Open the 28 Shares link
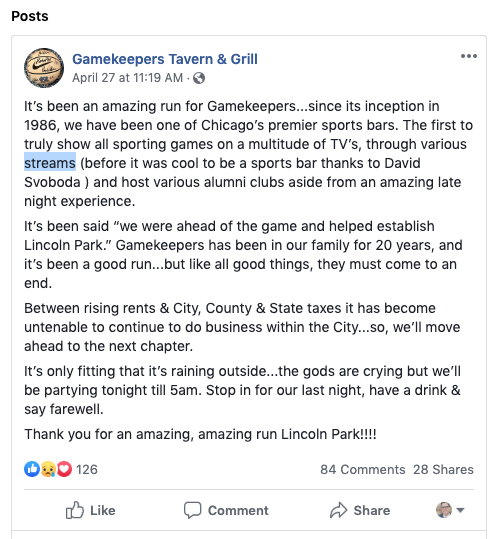The width and height of the screenshot is (496, 539). click(x=443, y=470)
